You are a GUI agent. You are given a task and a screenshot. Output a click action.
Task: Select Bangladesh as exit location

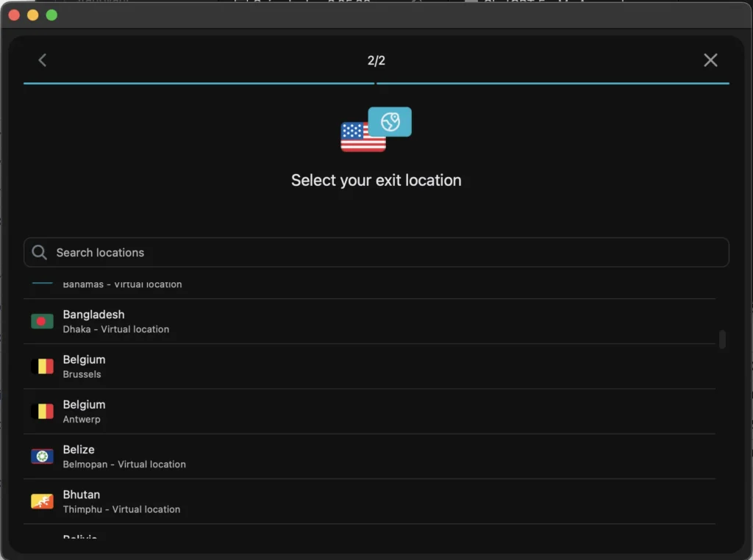pyautogui.click(x=368, y=321)
